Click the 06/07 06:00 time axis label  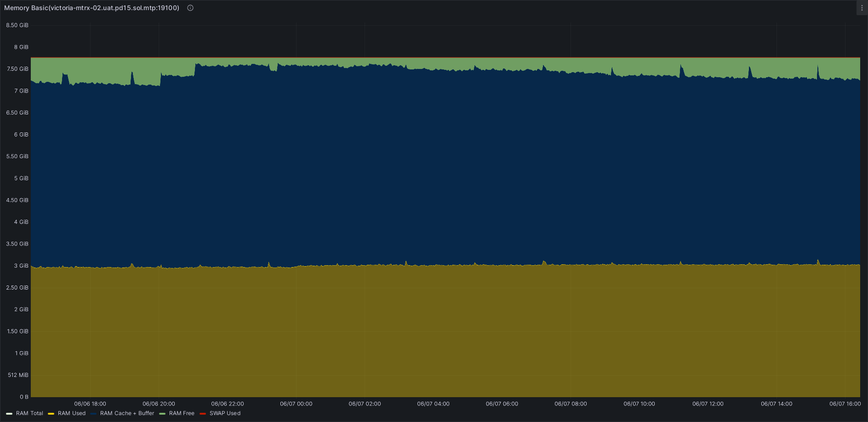pos(502,404)
